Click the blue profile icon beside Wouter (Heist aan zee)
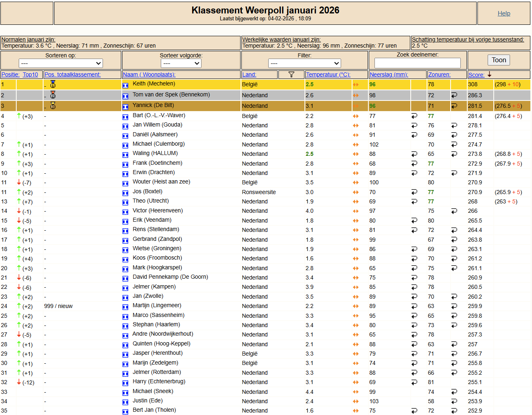This screenshot has height=415, width=532. pos(125,183)
